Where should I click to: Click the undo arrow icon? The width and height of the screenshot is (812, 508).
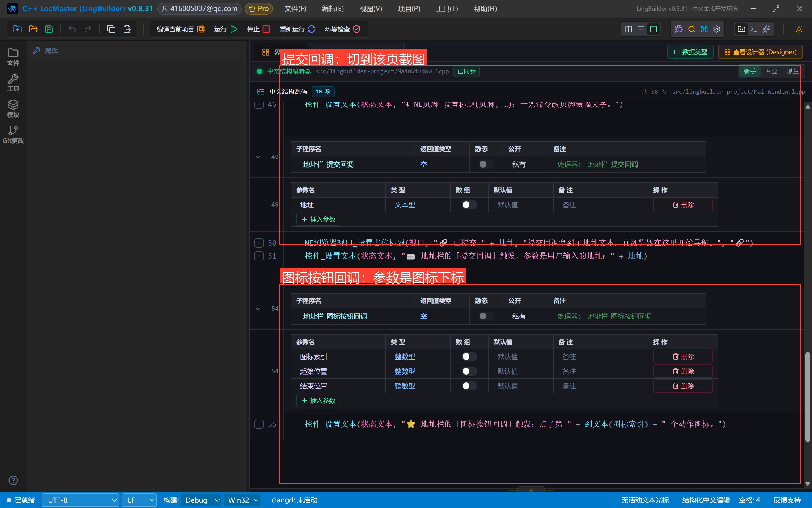pos(72,29)
